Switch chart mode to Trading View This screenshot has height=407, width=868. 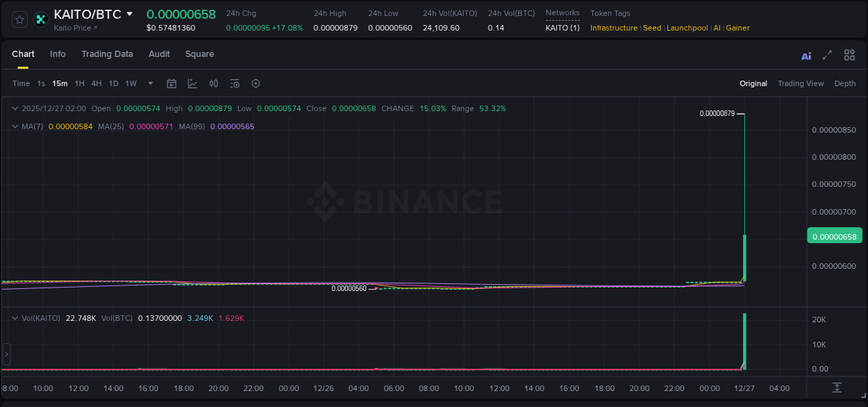click(800, 83)
